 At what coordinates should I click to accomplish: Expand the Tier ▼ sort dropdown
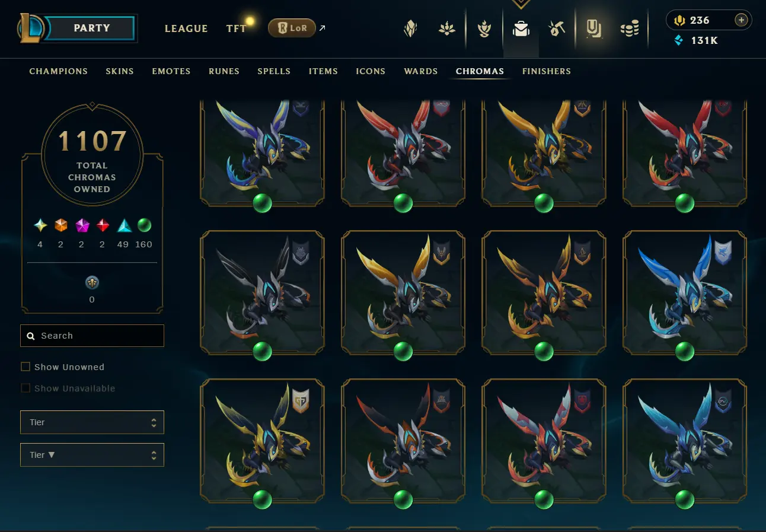[x=92, y=455]
